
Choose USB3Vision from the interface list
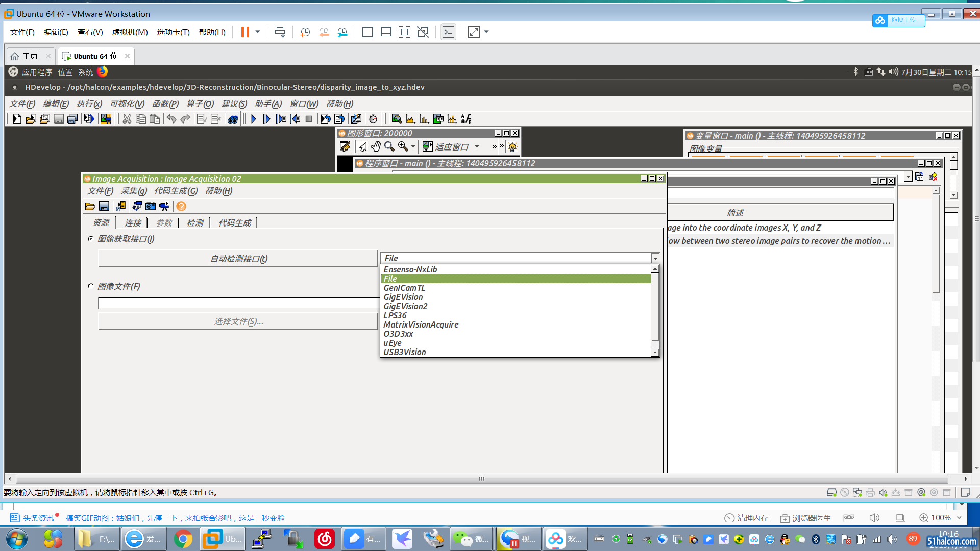(x=516, y=352)
